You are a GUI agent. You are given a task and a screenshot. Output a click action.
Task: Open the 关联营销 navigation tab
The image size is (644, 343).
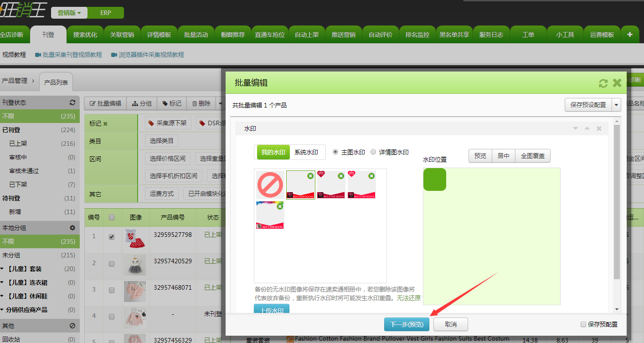coord(122,35)
